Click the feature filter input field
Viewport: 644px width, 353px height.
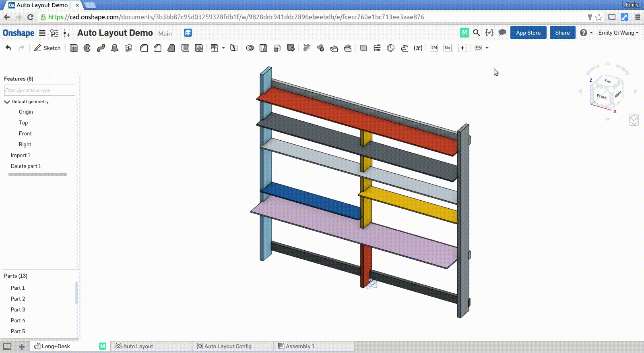[x=39, y=90]
